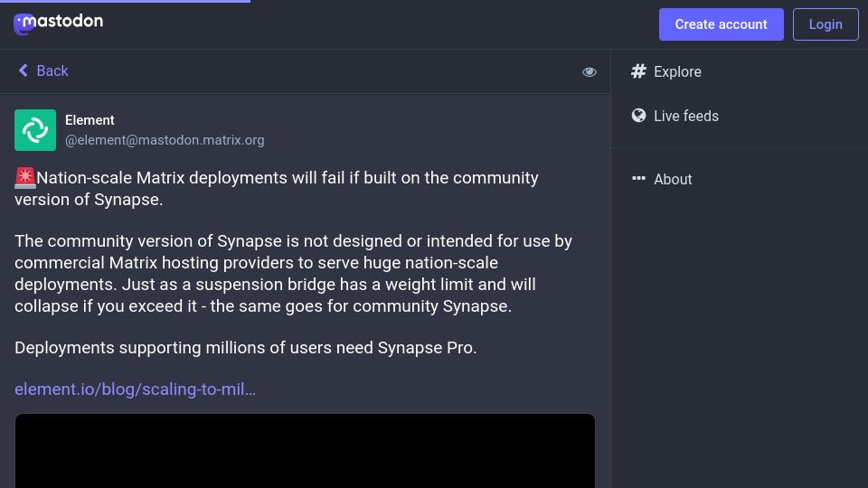The height and width of the screenshot is (488, 868).
Task: Click the paragraph starting "The community version of Synapse"
Action: [x=293, y=273]
